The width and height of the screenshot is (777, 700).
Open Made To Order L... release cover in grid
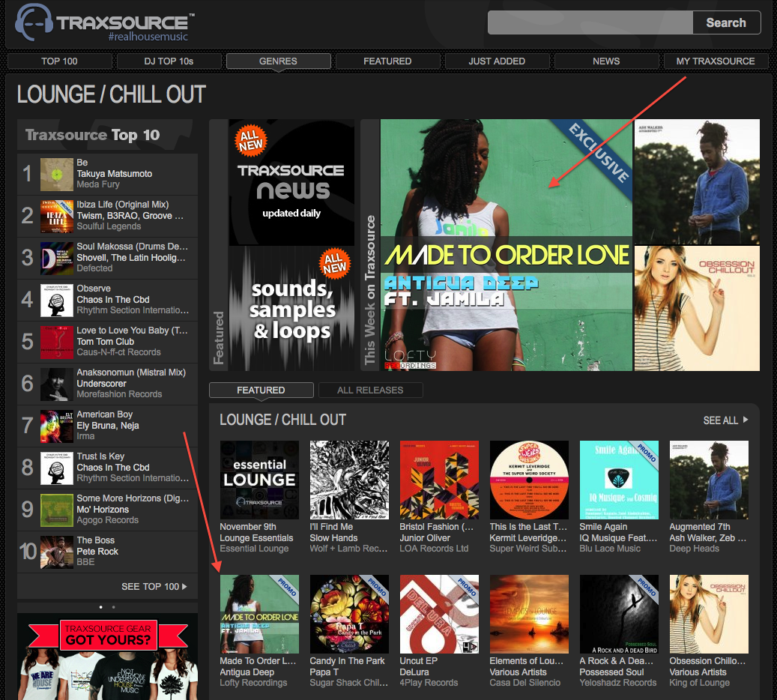[x=260, y=615]
